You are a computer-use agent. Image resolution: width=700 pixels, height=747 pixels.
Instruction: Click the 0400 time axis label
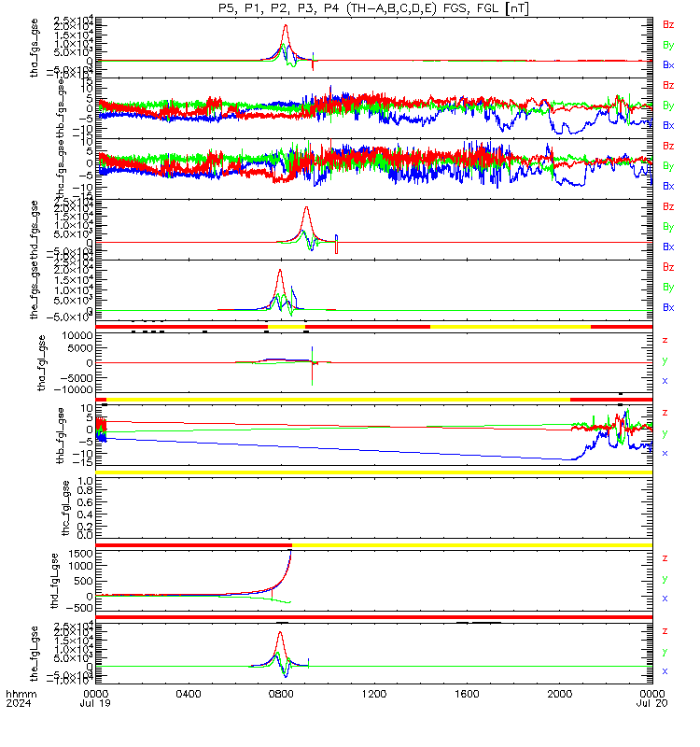click(x=189, y=694)
